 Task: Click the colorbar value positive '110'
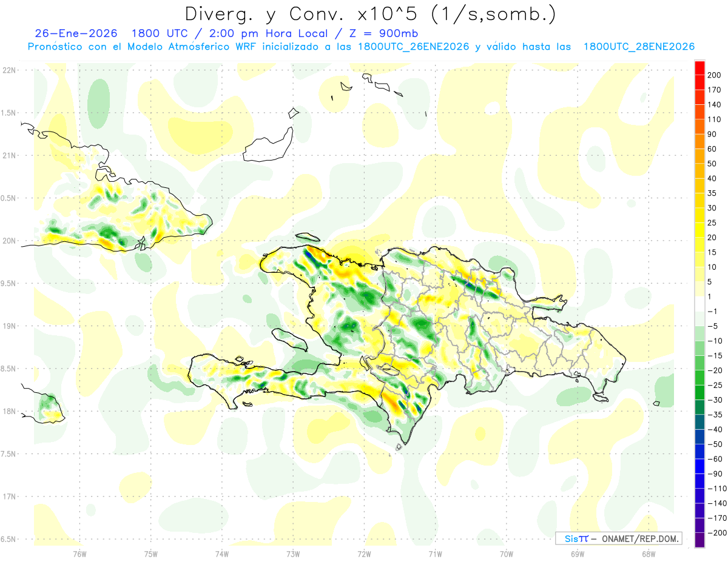(715, 119)
